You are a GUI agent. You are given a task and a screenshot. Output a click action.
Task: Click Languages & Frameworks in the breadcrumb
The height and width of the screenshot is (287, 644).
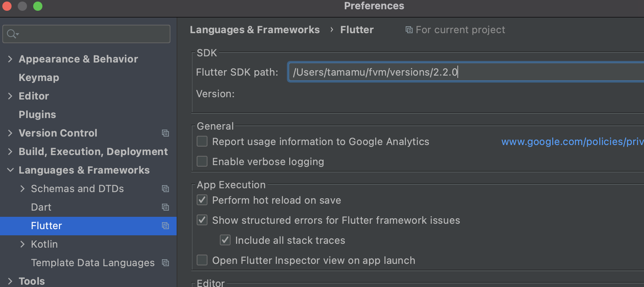(x=255, y=30)
